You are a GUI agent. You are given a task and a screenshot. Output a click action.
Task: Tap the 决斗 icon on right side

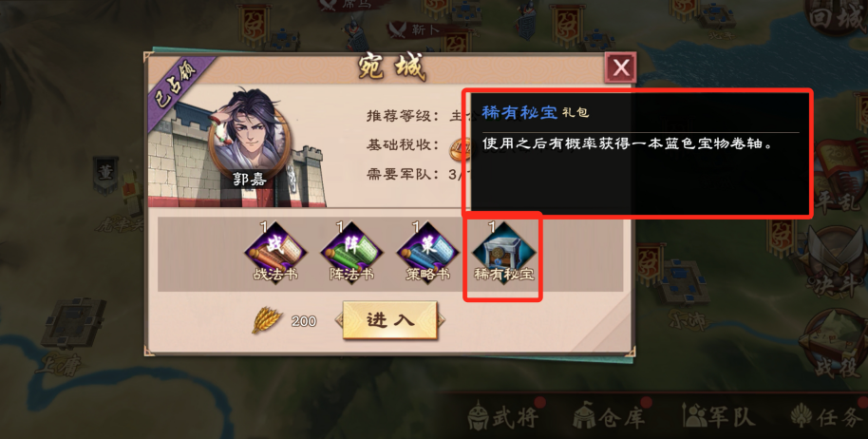[x=835, y=263]
